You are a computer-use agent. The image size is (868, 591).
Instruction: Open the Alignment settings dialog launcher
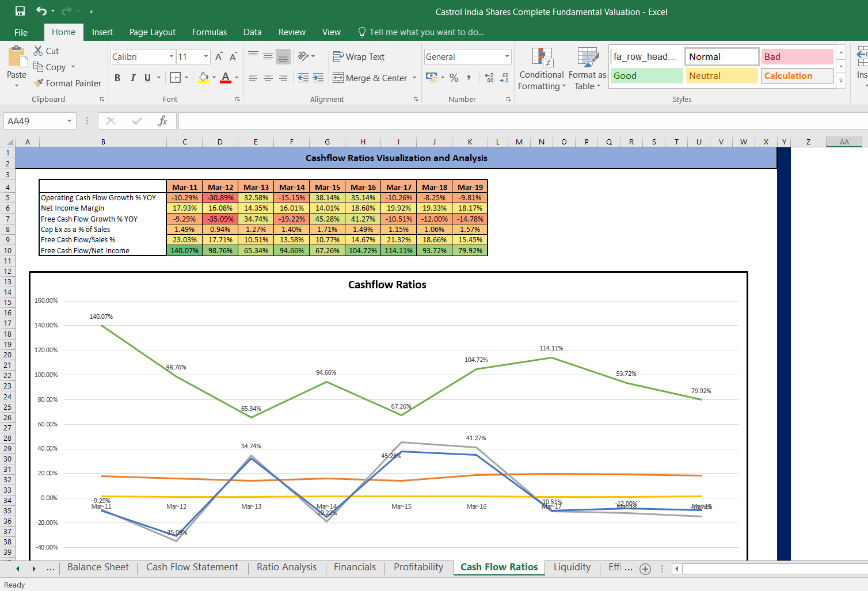pos(416,100)
